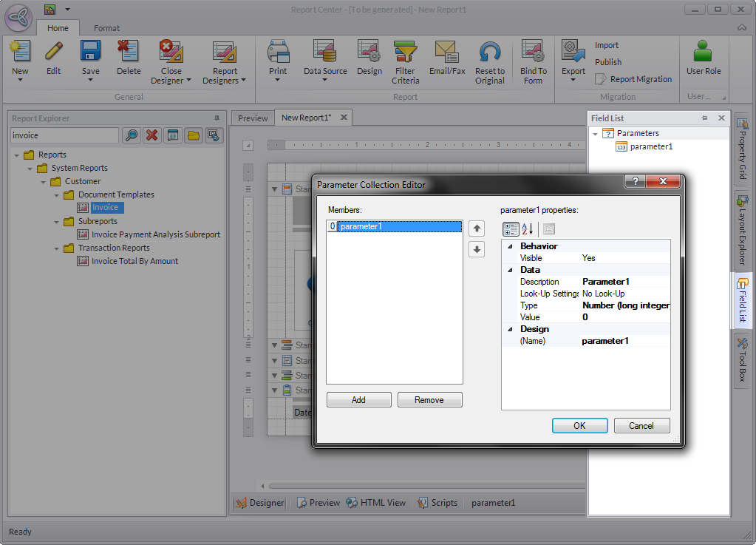Sort properties alphabetically in editor
This screenshot has height=545, width=756.
pos(528,229)
